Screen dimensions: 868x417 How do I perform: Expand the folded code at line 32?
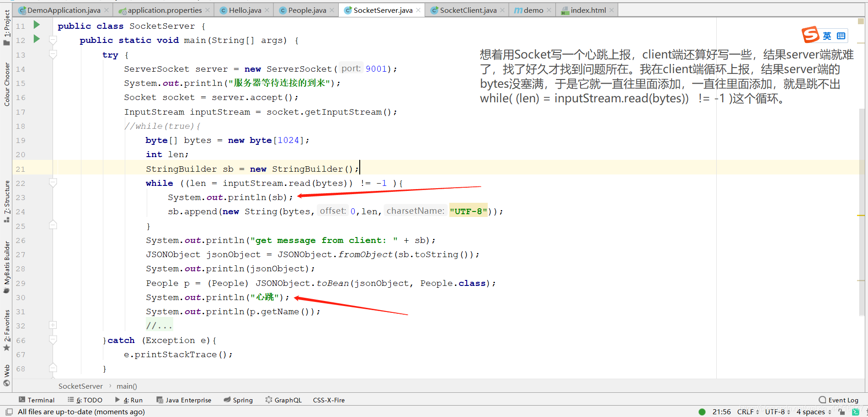click(x=53, y=326)
